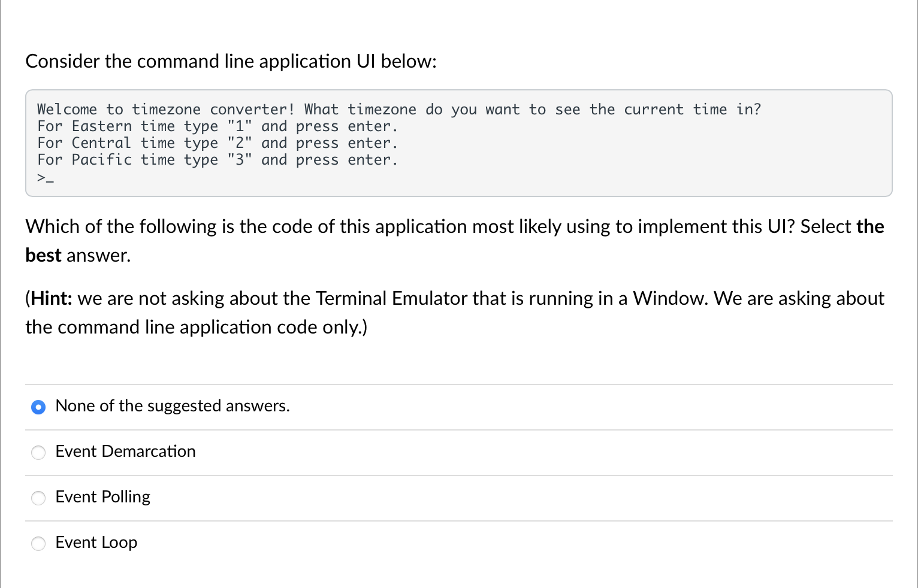This screenshot has height=588, width=918.
Task: Select the Event Demarcation answer choice
Action: tap(38, 453)
